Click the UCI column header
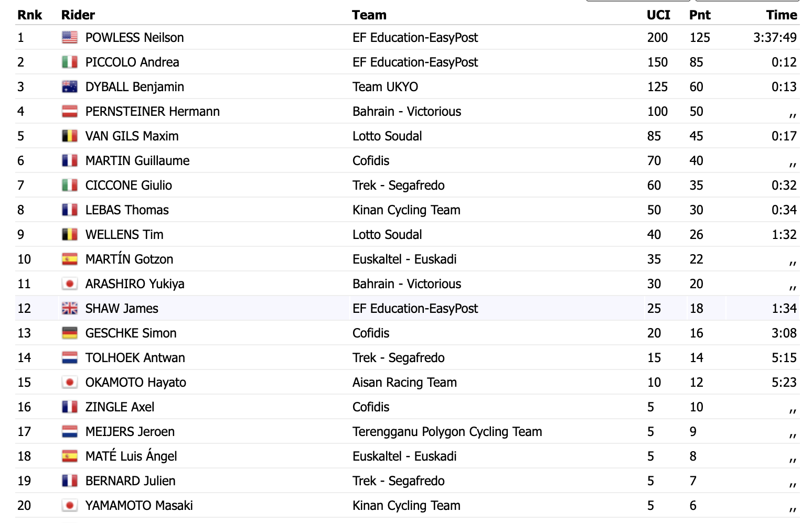812x523 pixels. pos(658,15)
